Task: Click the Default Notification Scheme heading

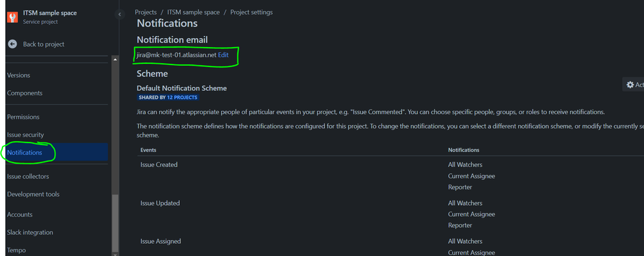Action: (x=182, y=88)
